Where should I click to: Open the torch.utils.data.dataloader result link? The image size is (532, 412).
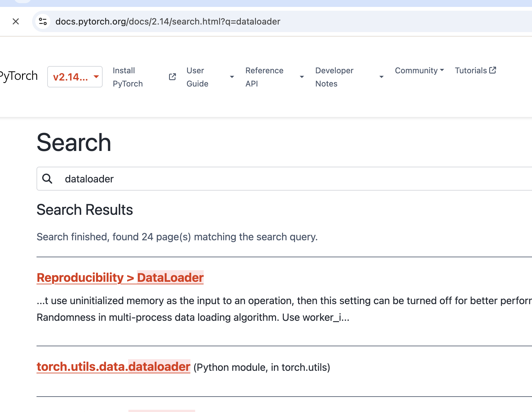click(x=114, y=367)
